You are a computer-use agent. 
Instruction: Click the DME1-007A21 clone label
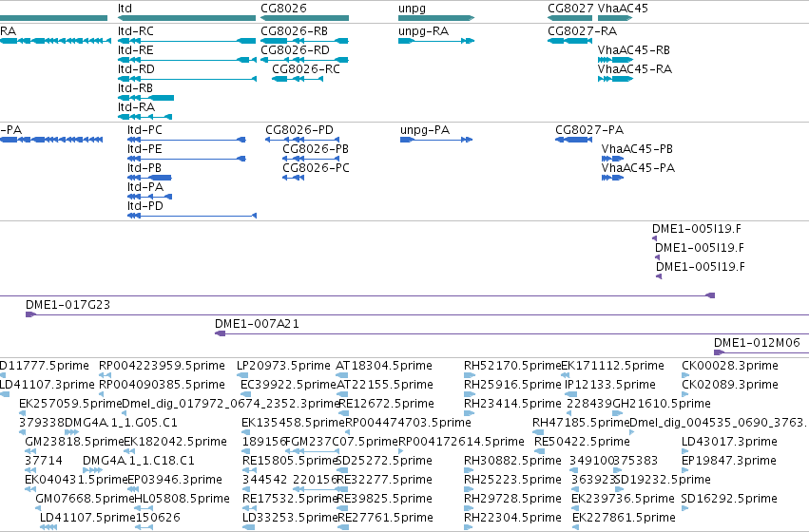[257, 324]
